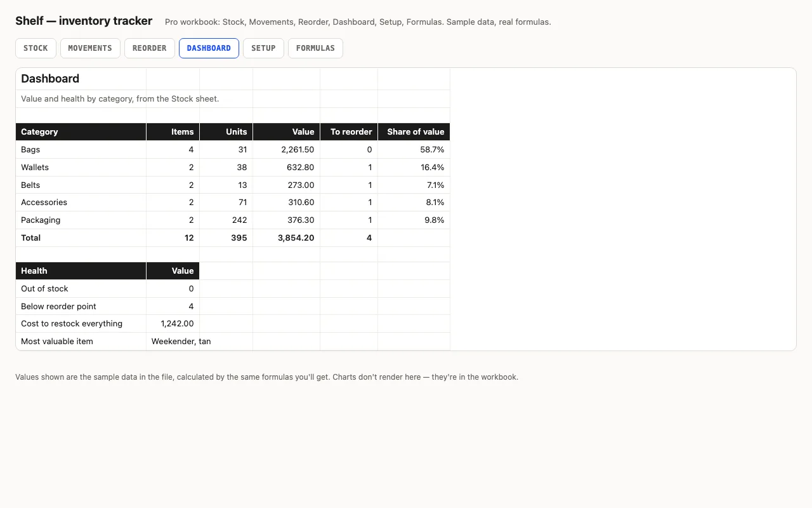Select the Wallets share 16.4%

(x=414, y=168)
